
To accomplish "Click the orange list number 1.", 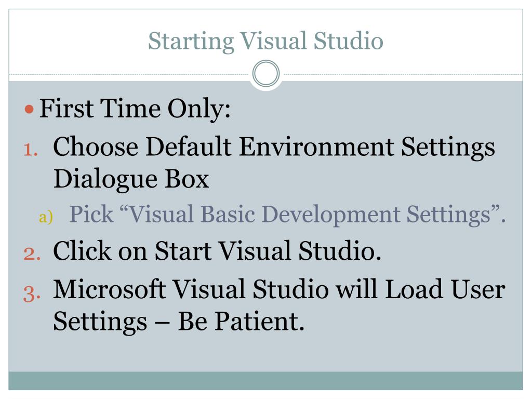I will tap(31, 150).
